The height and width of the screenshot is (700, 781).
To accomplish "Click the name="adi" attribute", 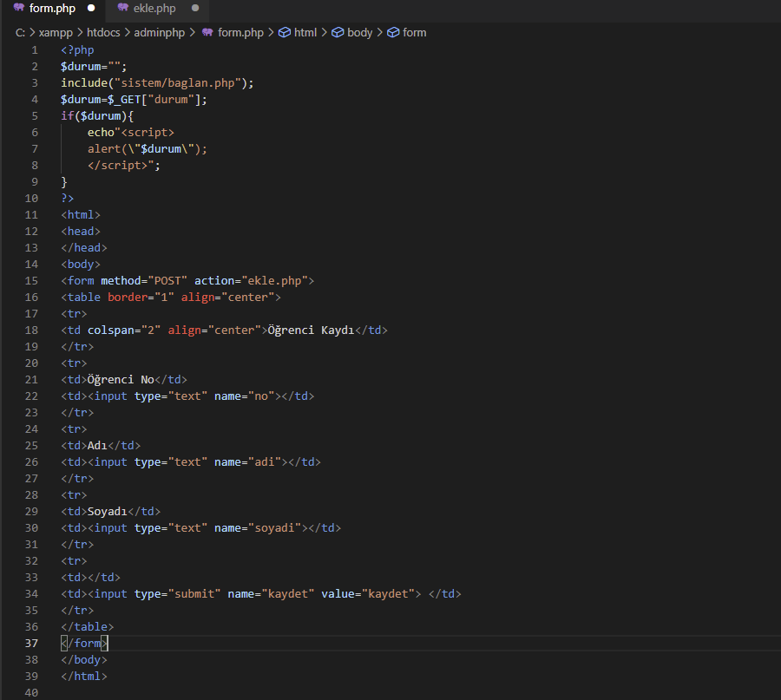I will (x=247, y=462).
